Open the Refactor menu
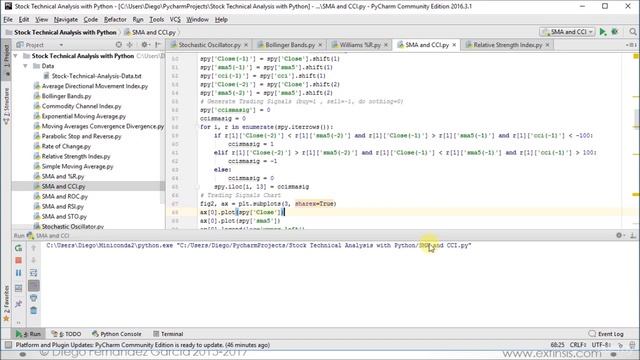Viewport: 640px width, 360px height. click(115, 20)
